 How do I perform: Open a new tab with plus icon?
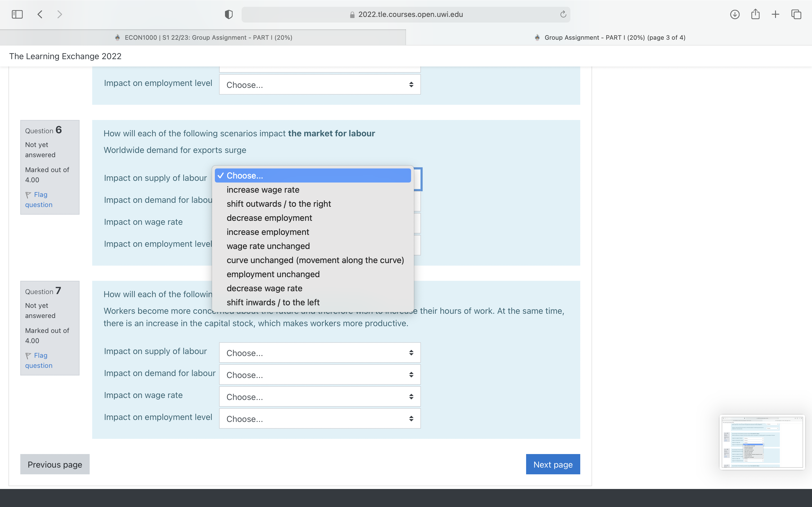click(x=775, y=14)
